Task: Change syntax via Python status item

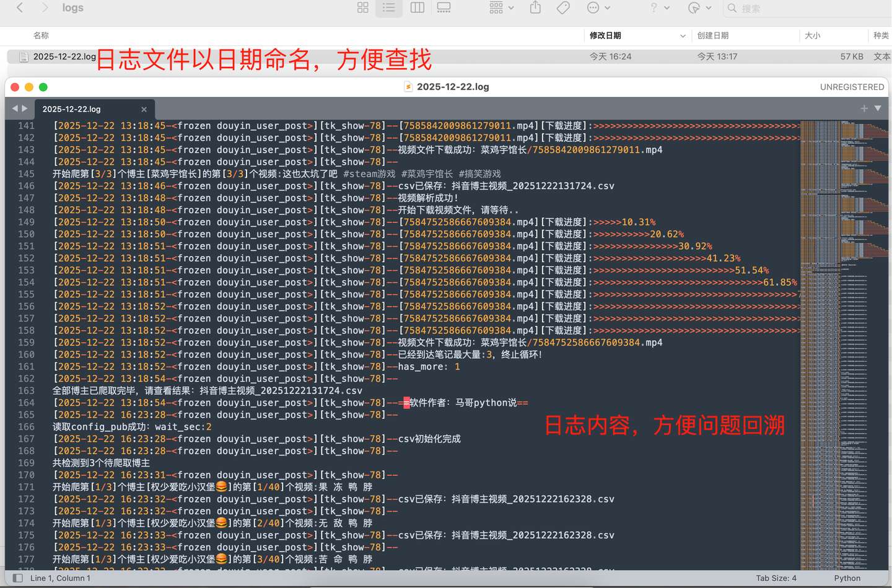Action: point(847,578)
